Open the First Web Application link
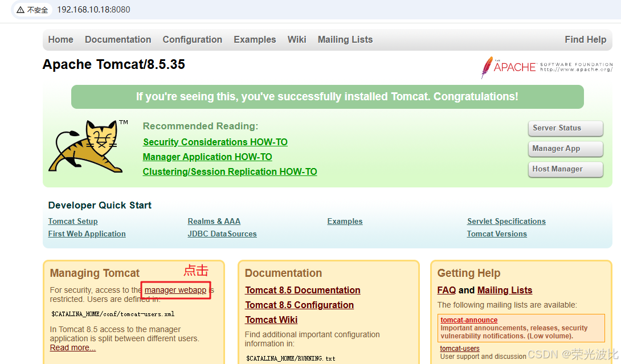 coord(87,234)
